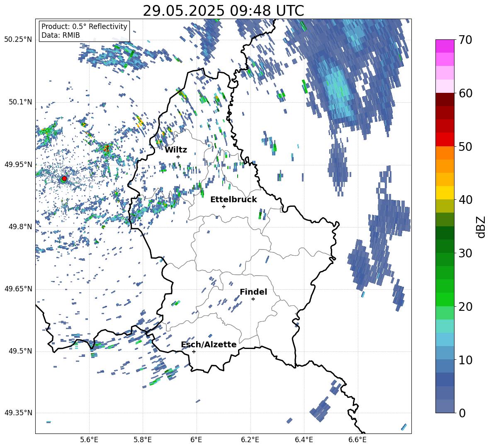This screenshot has width=491, height=448.
Task: Click the 'Product: 0.5° Reflectivity' label
Action: (84, 26)
